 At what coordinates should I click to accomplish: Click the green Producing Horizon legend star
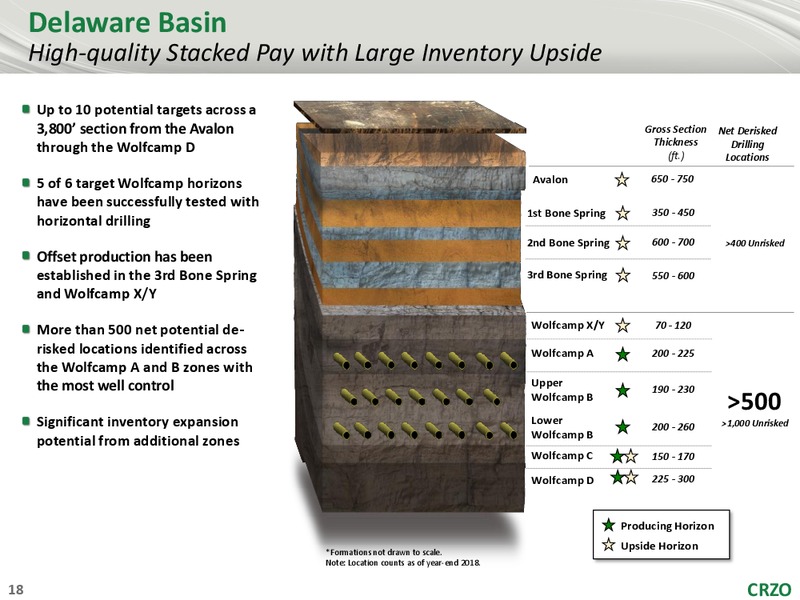point(608,525)
